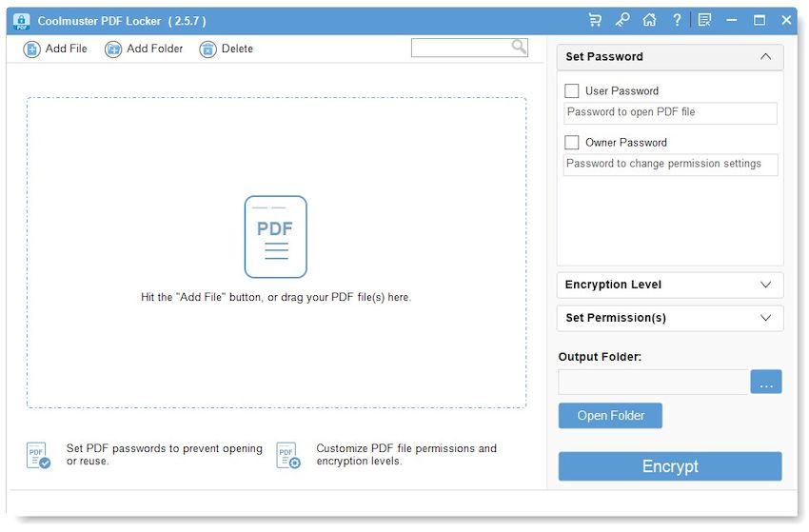The width and height of the screenshot is (809, 532).
Task: Click the question mark help icon
Action: (x=677, y=20)
